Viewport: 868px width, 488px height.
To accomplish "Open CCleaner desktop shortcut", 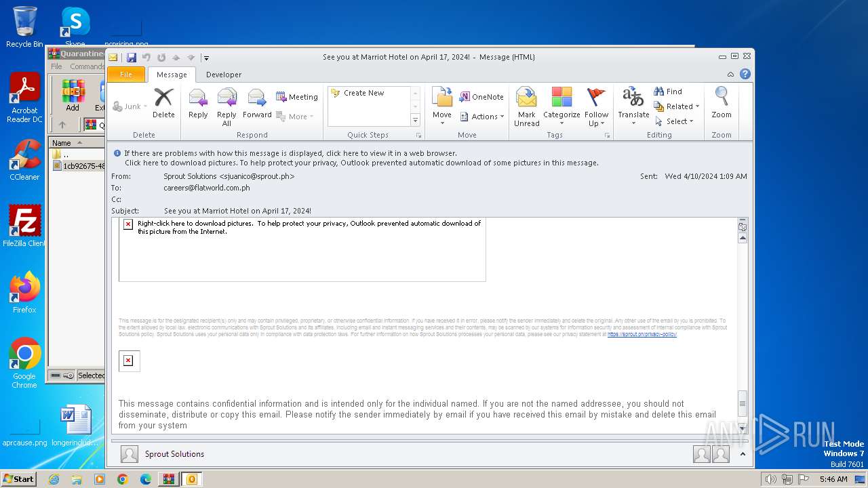I will 24,160.
